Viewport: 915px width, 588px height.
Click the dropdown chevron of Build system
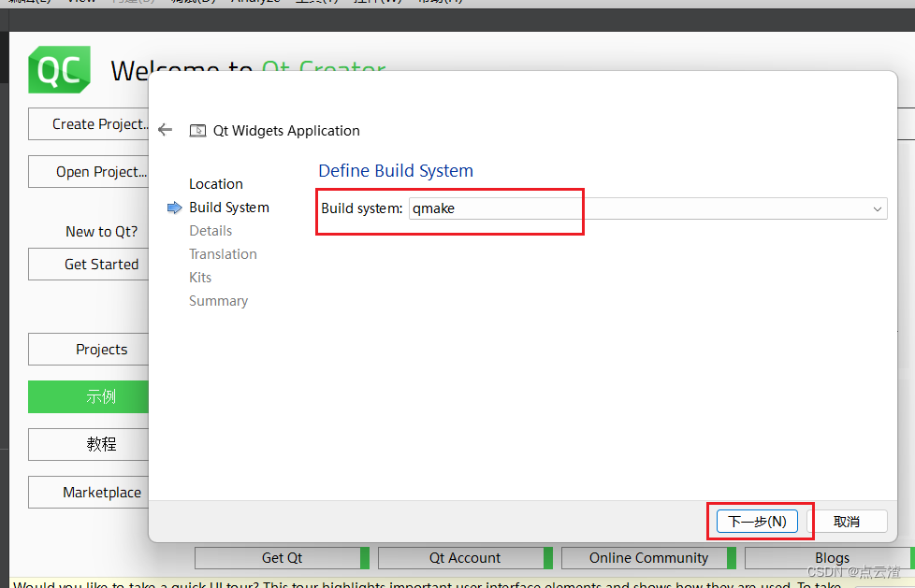pos(877,208)
